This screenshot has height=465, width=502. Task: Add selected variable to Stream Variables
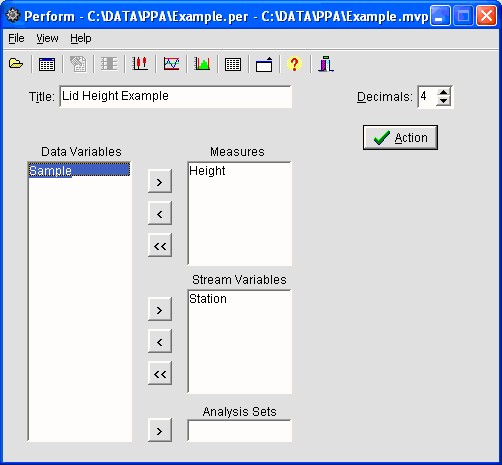[x=160, y=309]
